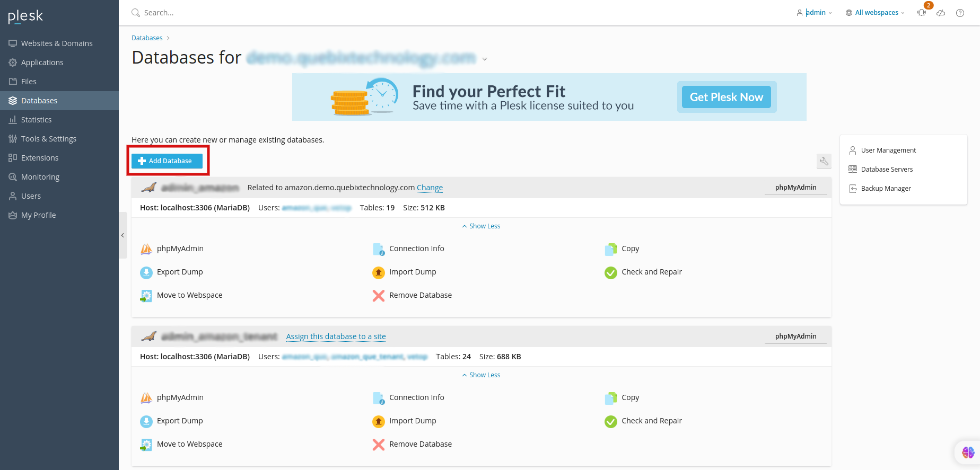Open All webspaces dropdown
This screenshot has height=470, width=980.
click(x=875, y=13)
